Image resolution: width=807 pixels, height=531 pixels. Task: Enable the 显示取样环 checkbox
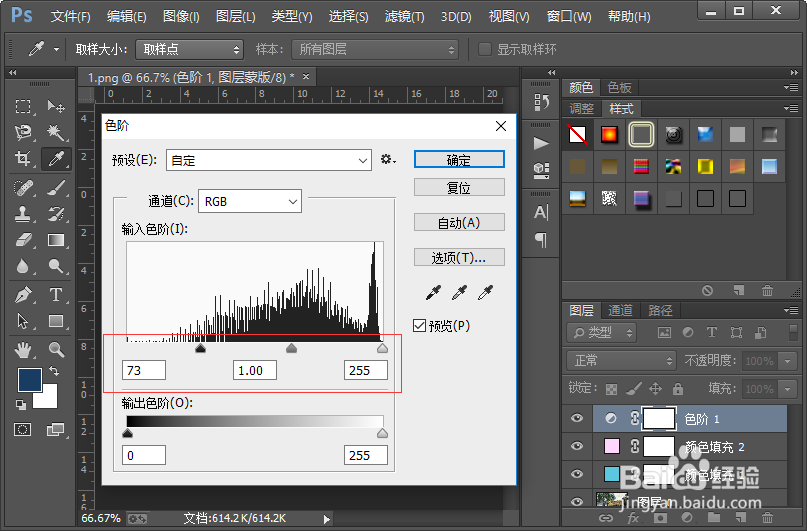click(x=484, y=49)
